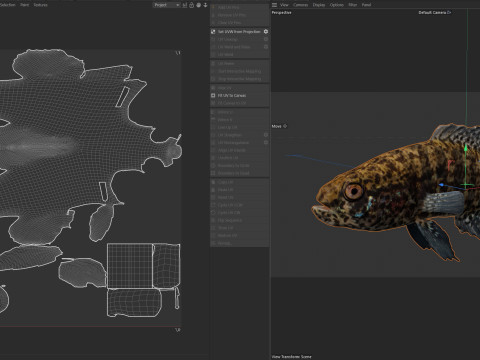Viewport: 480px width, 360px height.
Task: Choose Unstitch UV command
Action: pyautogui.click(x=239, y=158)
